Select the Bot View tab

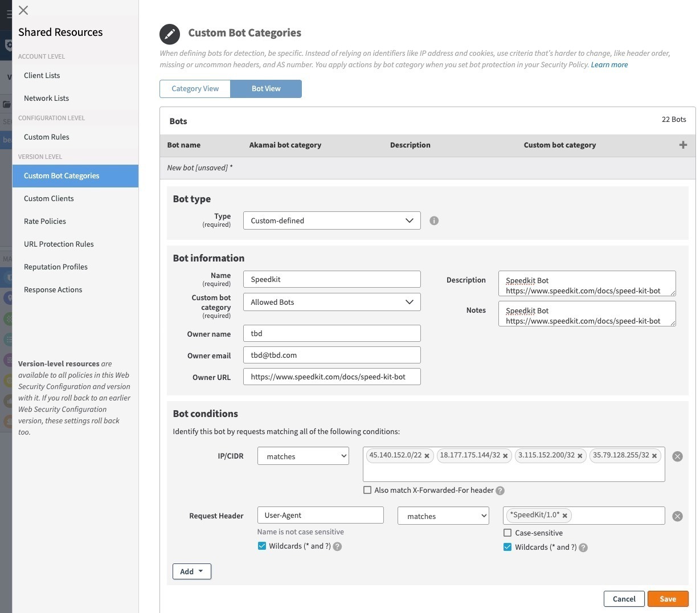click(x=266, y=89)
